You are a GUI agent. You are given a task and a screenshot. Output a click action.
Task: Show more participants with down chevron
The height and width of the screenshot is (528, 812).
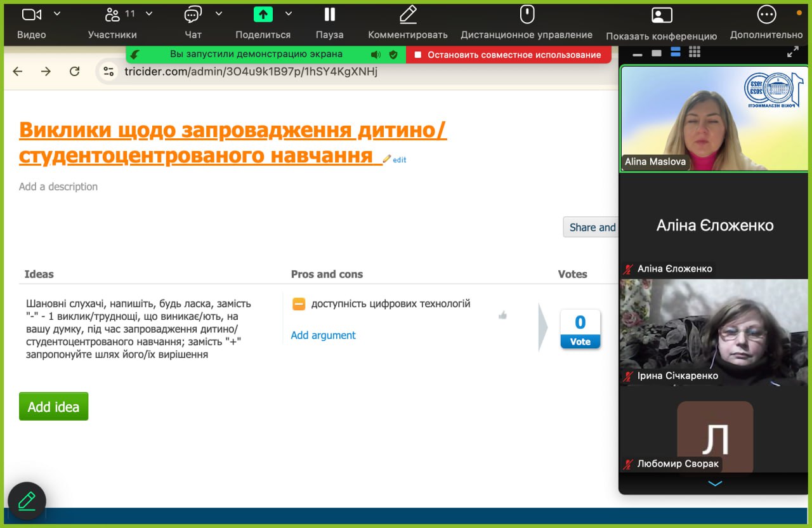(x=715, y=484)
